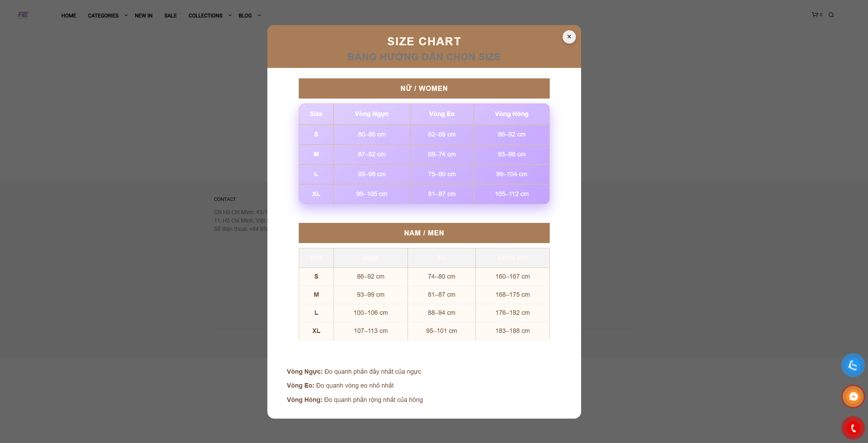
Task: Close the size chart popup
Action: [x=569, y=37]
